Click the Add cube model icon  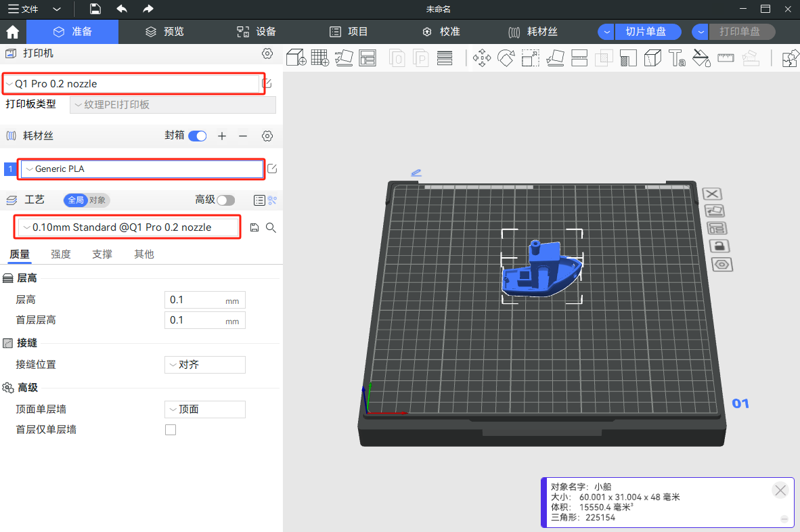tap(294, 58)
